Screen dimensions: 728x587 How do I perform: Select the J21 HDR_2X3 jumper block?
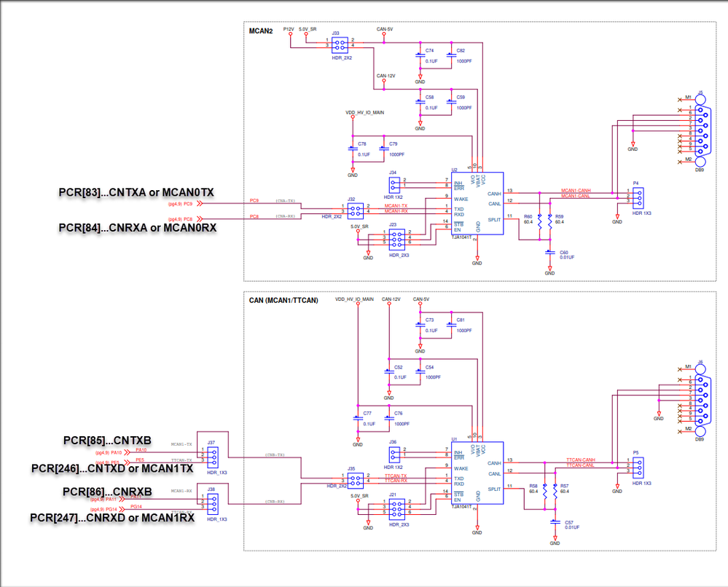click(x=397, y=509)
